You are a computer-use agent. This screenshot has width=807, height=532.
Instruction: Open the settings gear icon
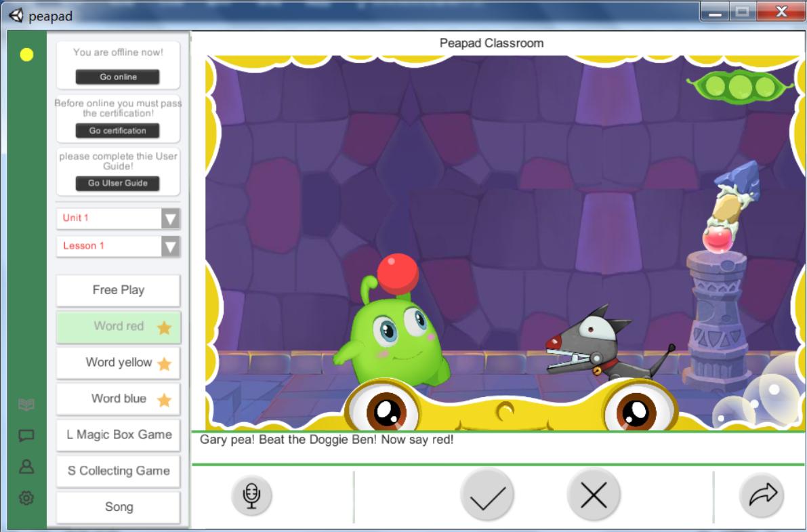click(x=26, y=498)
